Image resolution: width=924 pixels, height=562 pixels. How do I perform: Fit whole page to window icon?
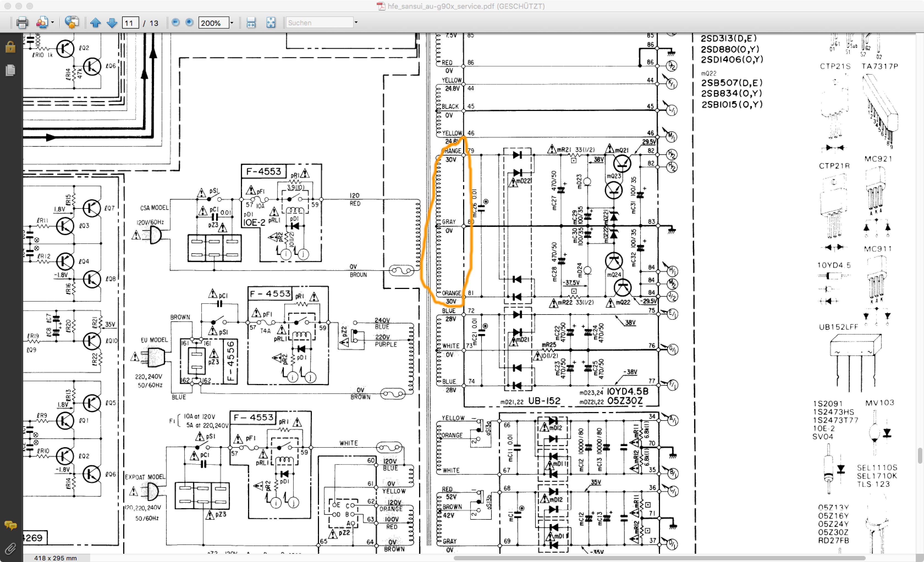(271, 23)
